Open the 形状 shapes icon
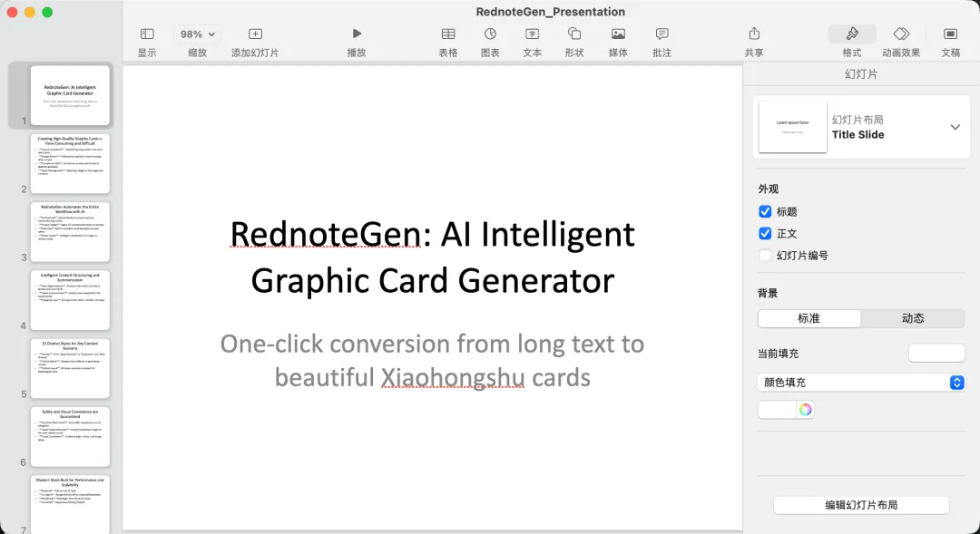The width and height of the screenshot is (980, 534). tap(573, 34)
